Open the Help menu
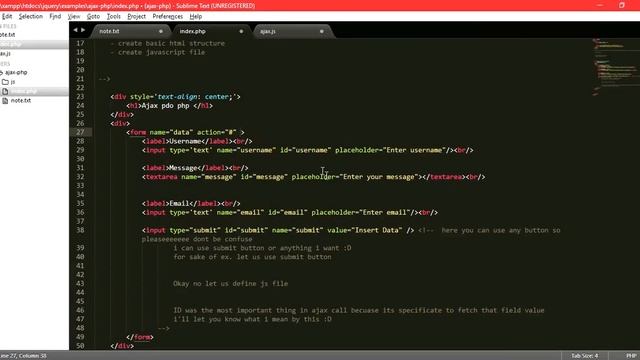This screenshot has height=360, width=640. 196,17
